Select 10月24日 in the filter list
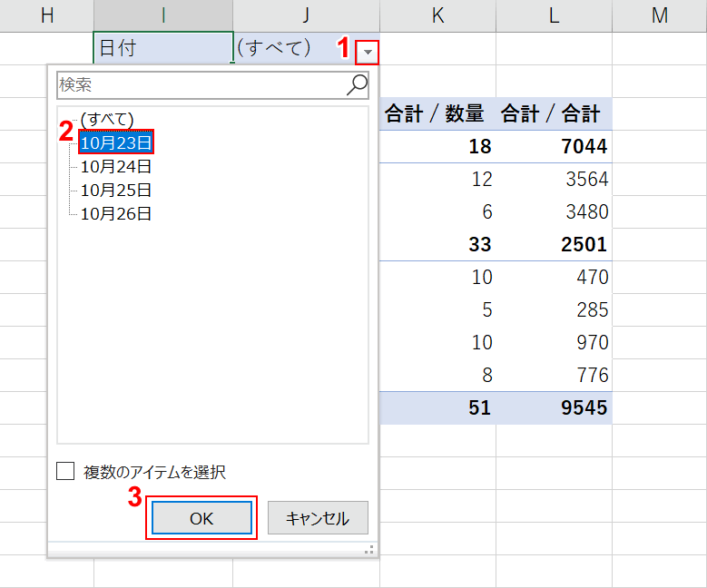 [115, 166]
